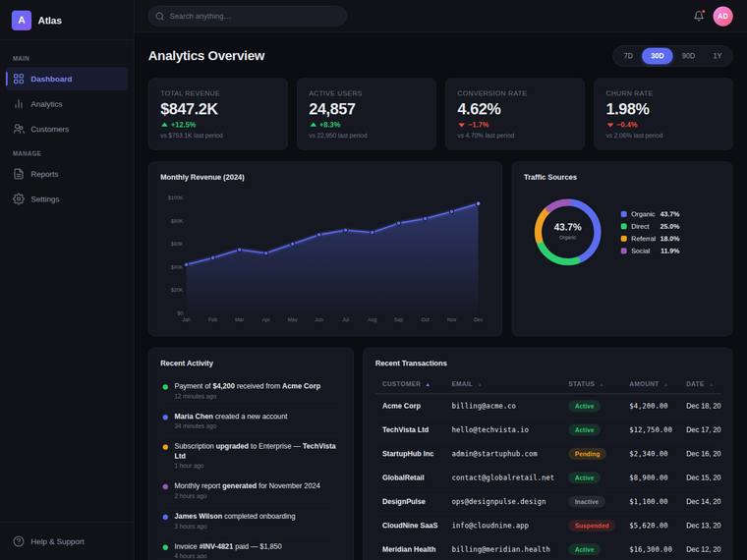Click the Total Revenue $847.2K value
Viewport: 747px width, 560px height.
pos(189,109)
